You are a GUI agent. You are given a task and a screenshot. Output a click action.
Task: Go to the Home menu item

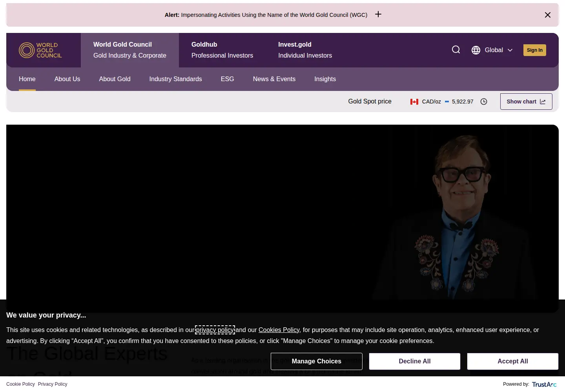point(27,79)
